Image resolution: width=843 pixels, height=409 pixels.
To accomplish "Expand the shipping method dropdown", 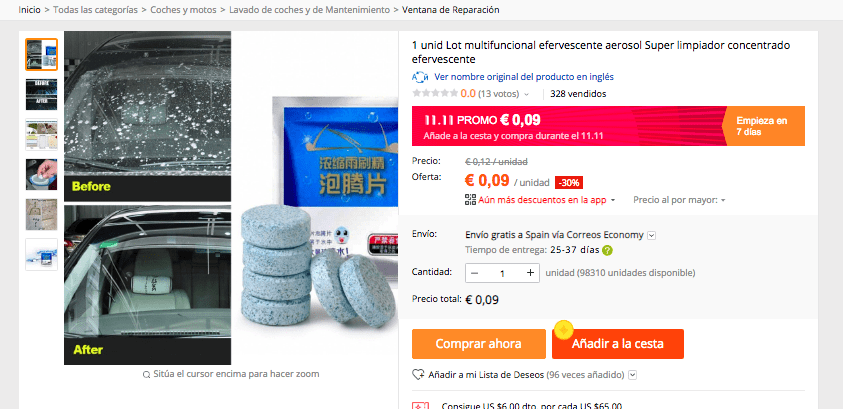I will [652, 235].
